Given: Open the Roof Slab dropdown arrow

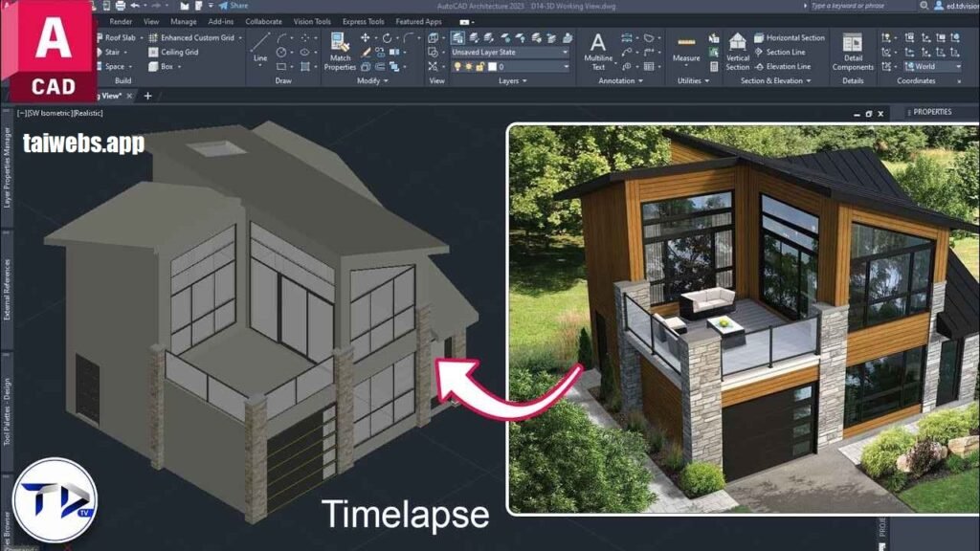Looking at the screenshot, I should [x=142, y=38].
